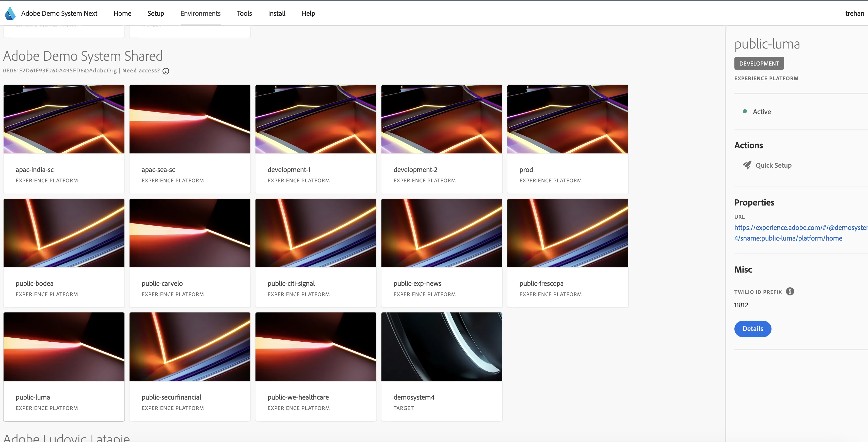The height and width of the screenshot is (442, 868).
Task: Click the Adobe Demo System Next title
Action: point(59,13)
